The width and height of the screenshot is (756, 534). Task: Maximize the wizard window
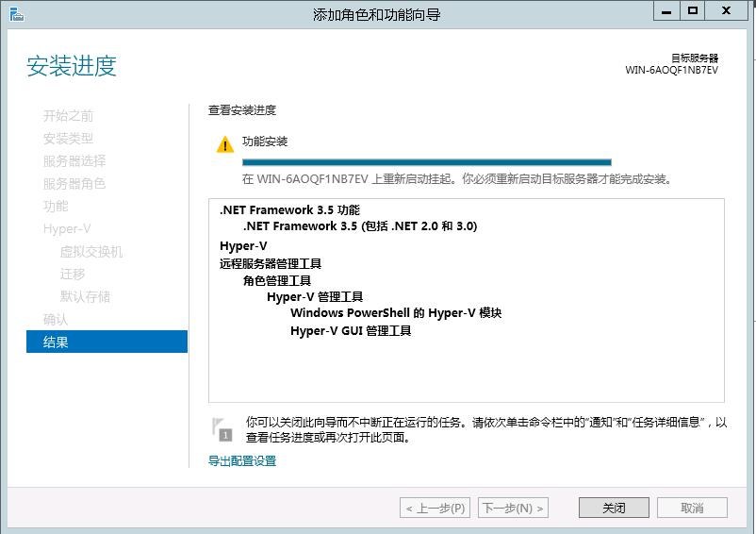click(x=693, y=10)
